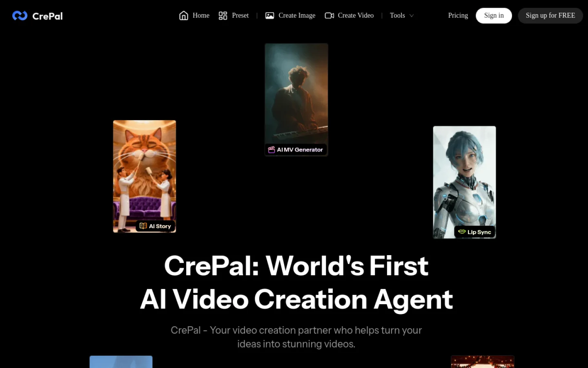Image resolution: width=588 pixels, height=368 pixels.
Task: Click the Lip Sync lips icon
Action: point(462,231)
